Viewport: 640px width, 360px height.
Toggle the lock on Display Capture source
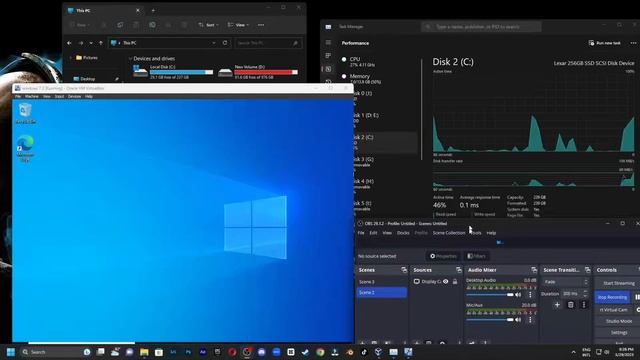click(455, 282)
